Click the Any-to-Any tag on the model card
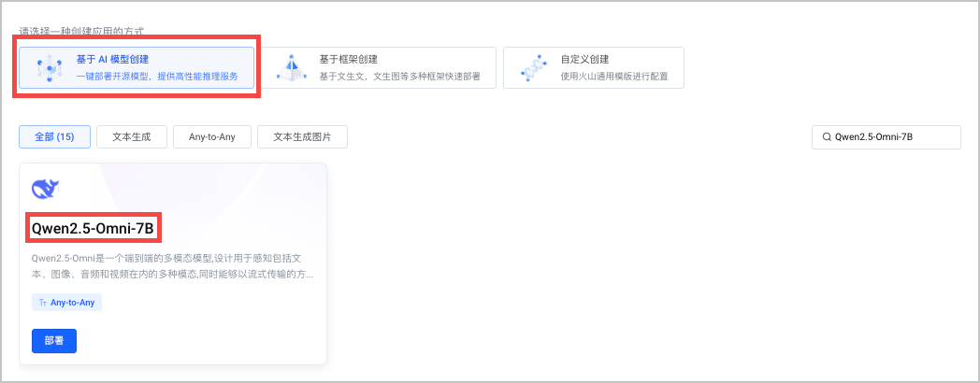980x383 pixels. pos(67,303)
